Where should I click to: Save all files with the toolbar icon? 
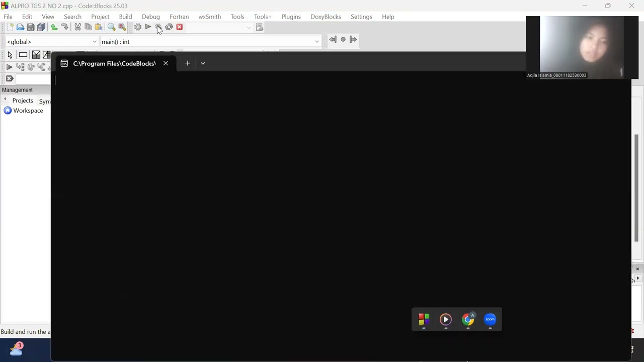click(x=41, y=27)
